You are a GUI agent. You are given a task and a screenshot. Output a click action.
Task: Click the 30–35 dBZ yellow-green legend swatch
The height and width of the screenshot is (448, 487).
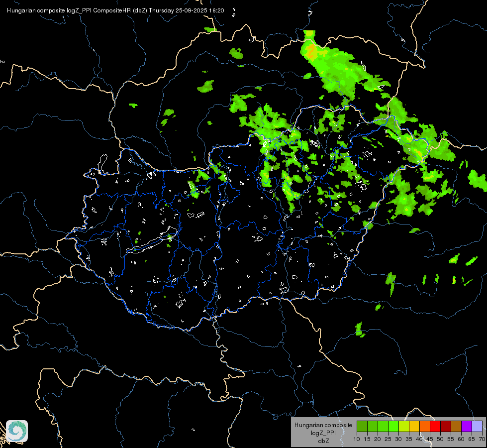(x=404, y=426)
